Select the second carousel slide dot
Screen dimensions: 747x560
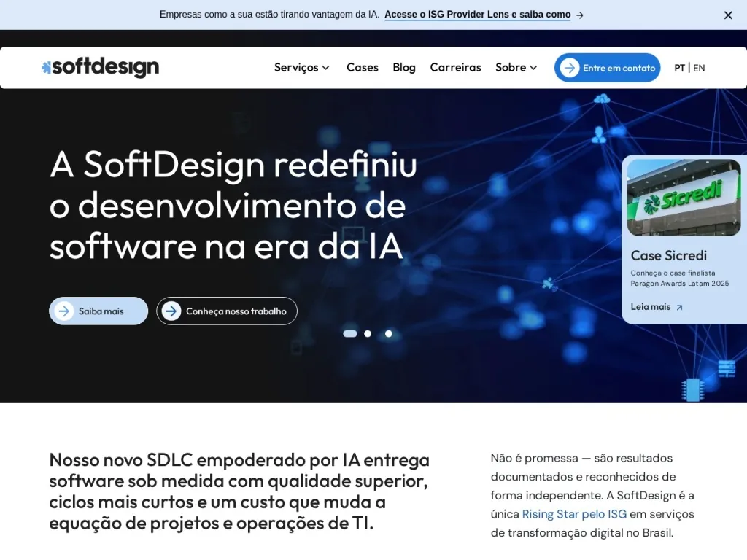pos(368,334)
